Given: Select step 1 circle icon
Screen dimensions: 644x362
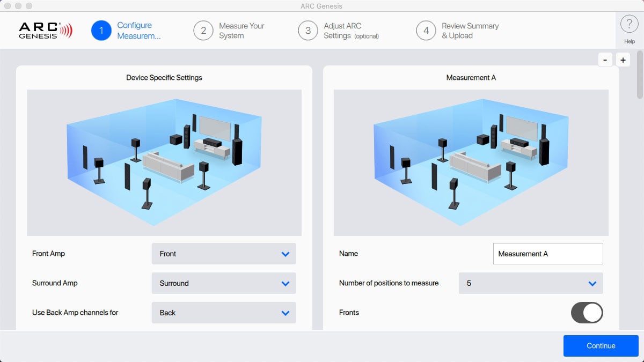Looking at the screenshot, I should coord(101,31).
